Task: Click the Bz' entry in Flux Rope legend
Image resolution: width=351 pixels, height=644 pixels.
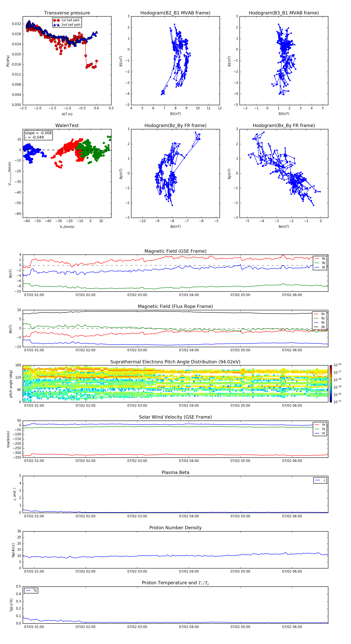Action: (320, 323)
